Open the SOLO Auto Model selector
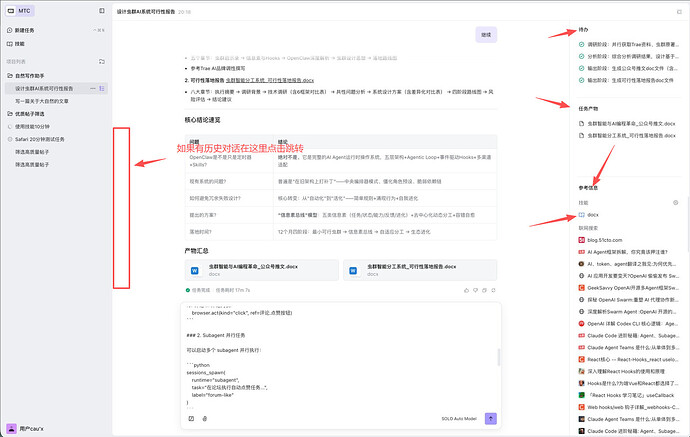Image resolution: width=690 pixels, height=437 pixels. click(x=461, y=419)
